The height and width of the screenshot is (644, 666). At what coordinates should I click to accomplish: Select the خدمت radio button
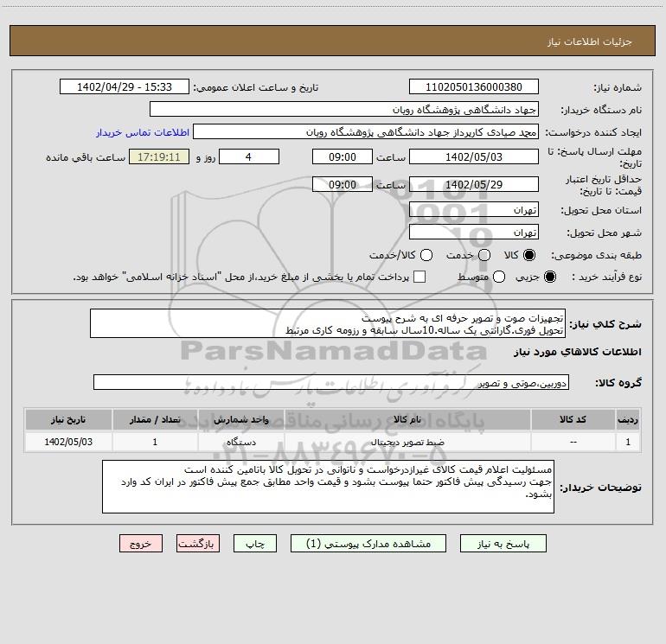pos(484,255)
